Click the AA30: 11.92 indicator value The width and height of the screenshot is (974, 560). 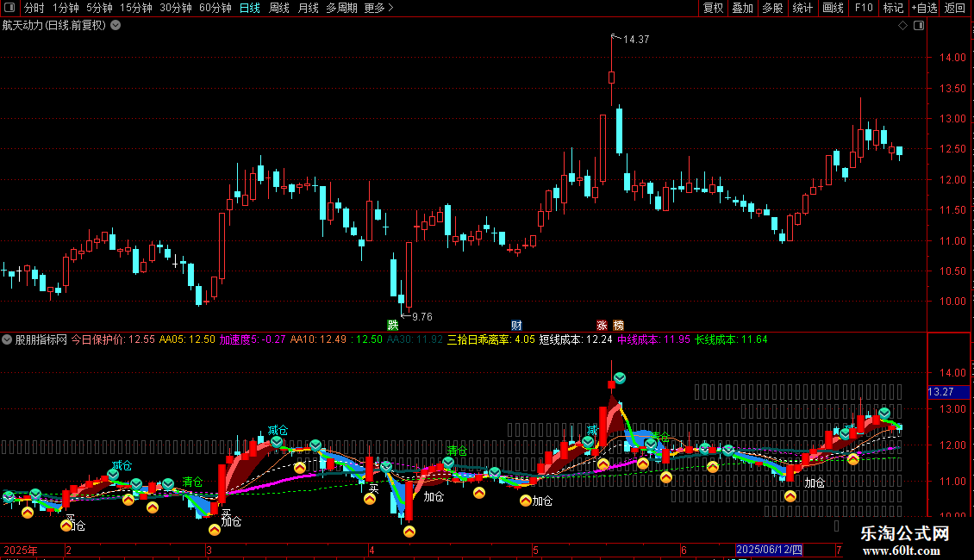point(415,339)
